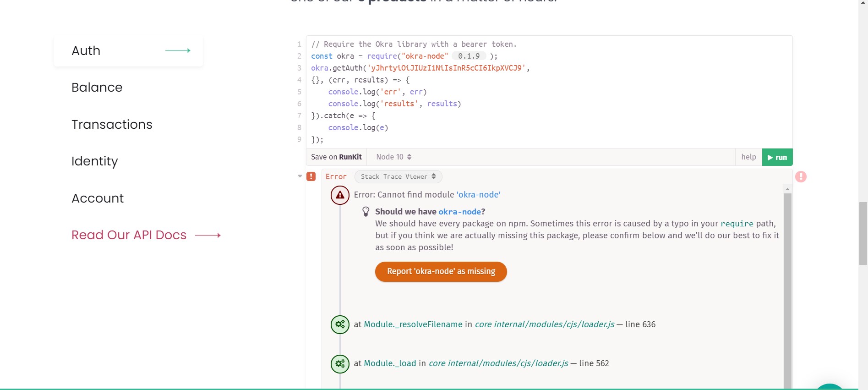Open the Balance tab
Screen dimensions: 868x390
click(x=97, y=88)
